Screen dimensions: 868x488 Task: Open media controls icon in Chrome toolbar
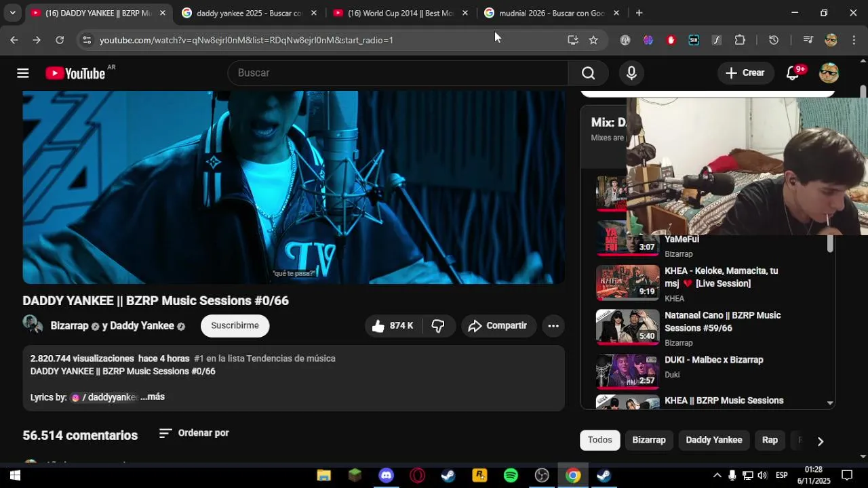(x=808, y=40)
